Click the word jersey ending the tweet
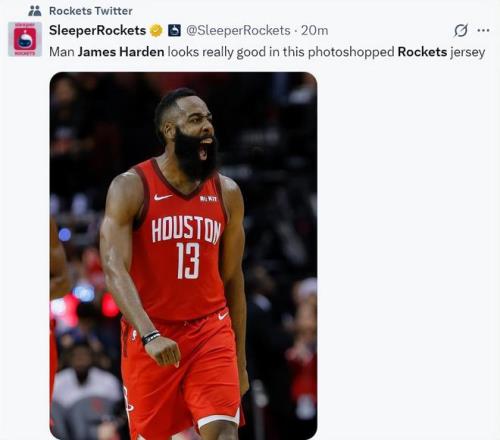The height and width of the screenshot is (440, 500). point(467,53)
